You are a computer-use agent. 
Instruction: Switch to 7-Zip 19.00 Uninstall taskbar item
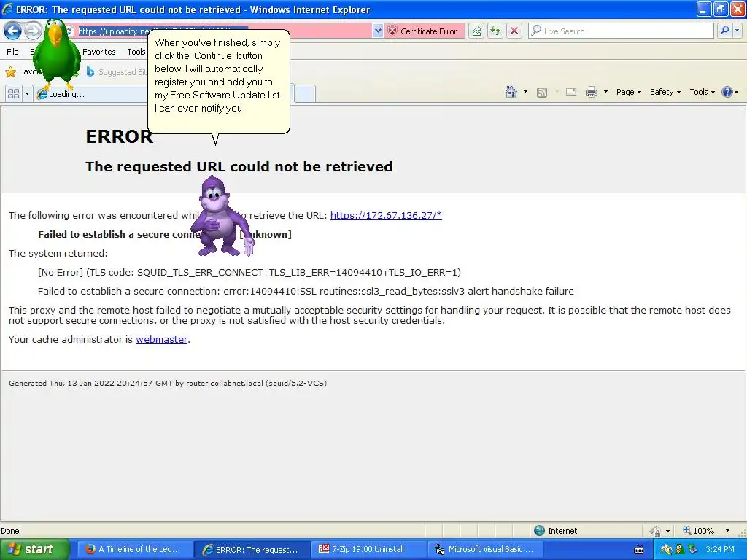[368, 549]
